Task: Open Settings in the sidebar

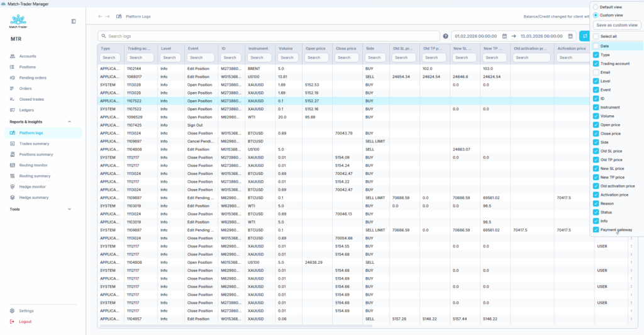Action: point(26,311)
